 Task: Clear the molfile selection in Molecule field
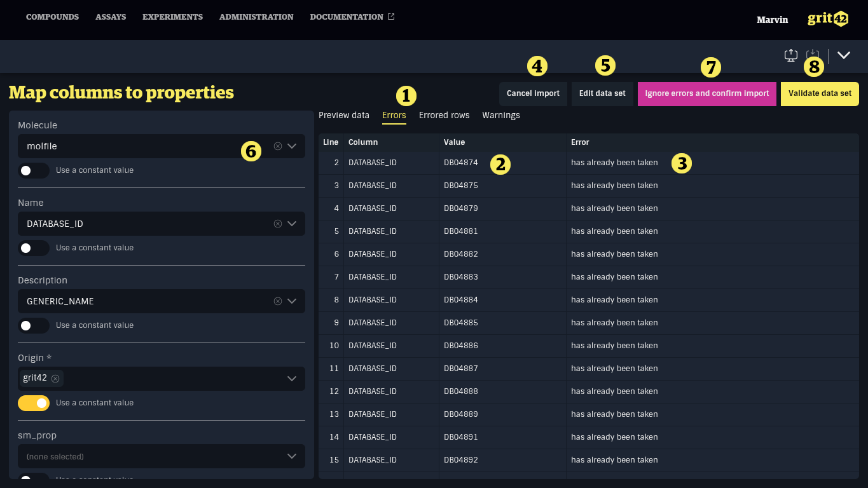[278, 146]
